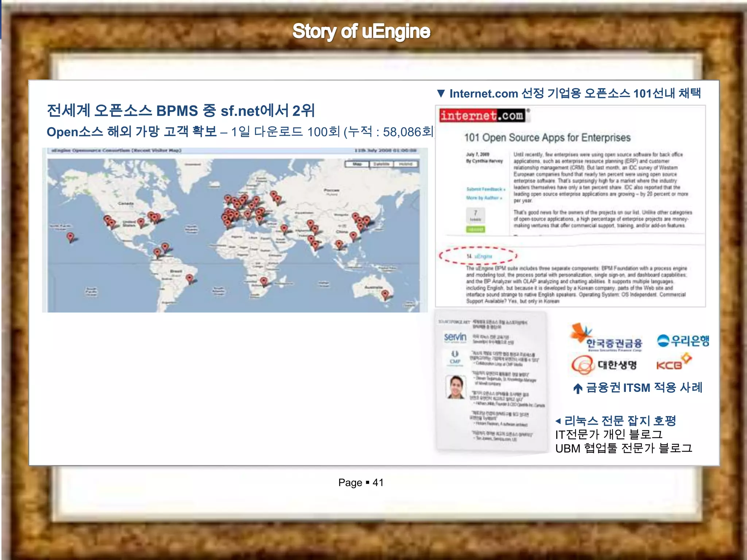Click the servin logo in the magazine clipping
The width and height of the screenshot is (747, 560).
tap(455, 337)
